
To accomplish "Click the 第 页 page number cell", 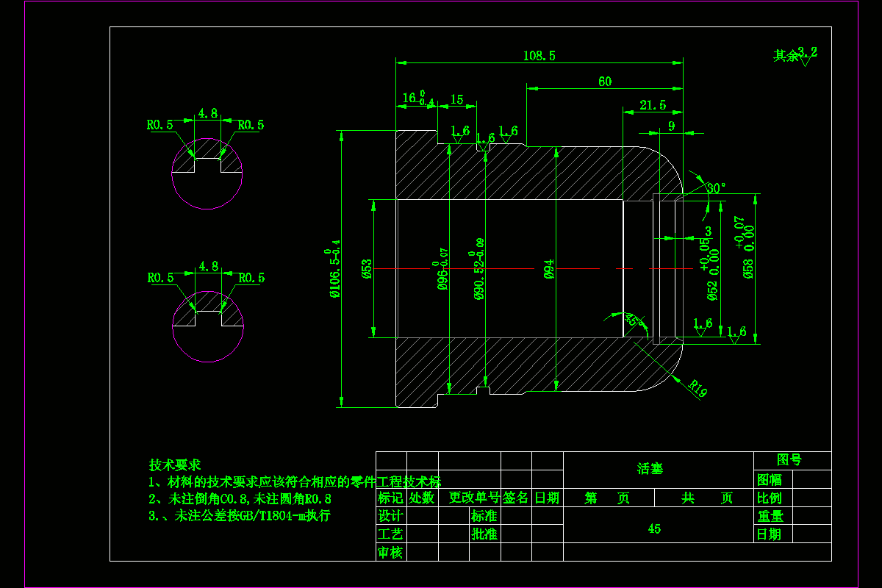I will coord(608,498).
